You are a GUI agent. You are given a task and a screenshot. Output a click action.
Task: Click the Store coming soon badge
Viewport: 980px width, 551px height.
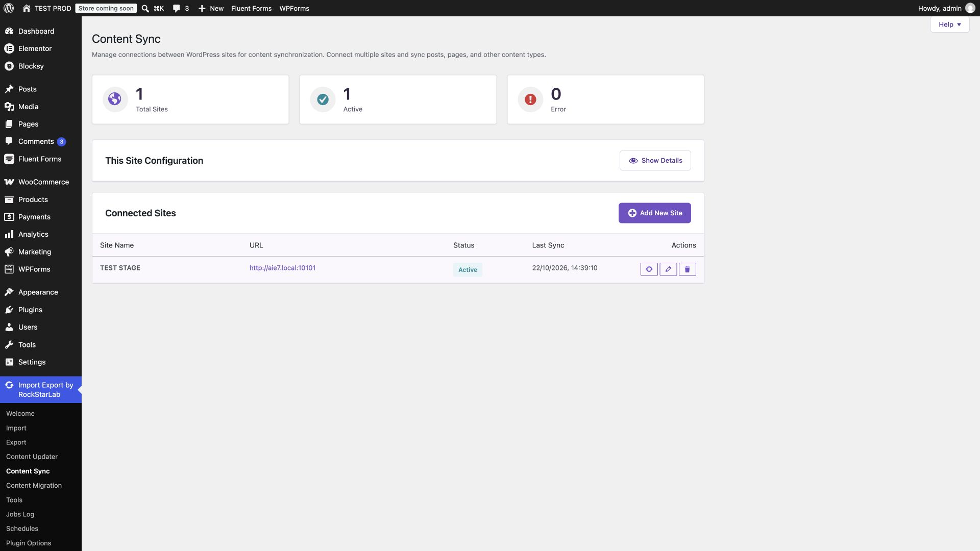tap(106, 8)
